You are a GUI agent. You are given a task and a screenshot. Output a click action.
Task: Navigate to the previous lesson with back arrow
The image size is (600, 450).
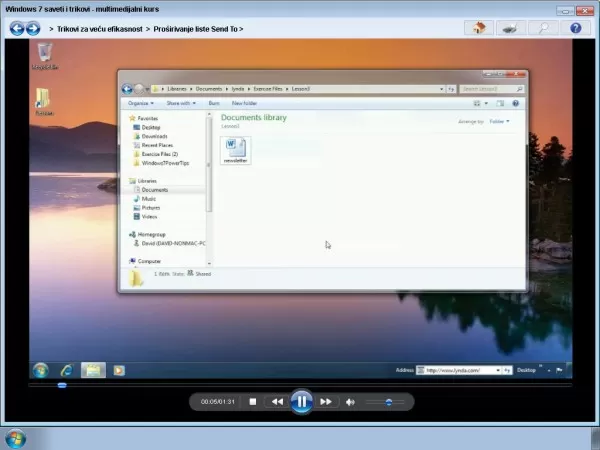tap(17, 29)
